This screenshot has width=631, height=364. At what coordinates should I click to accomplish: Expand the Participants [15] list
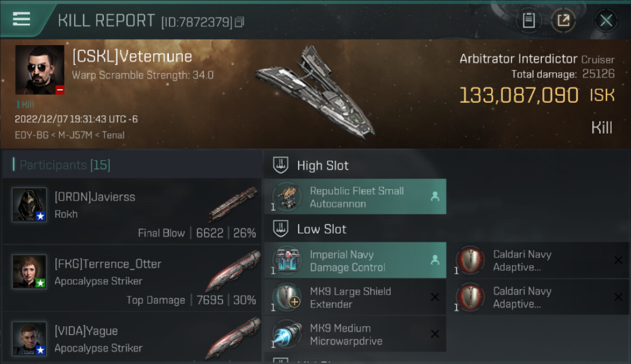click(65, 165)
